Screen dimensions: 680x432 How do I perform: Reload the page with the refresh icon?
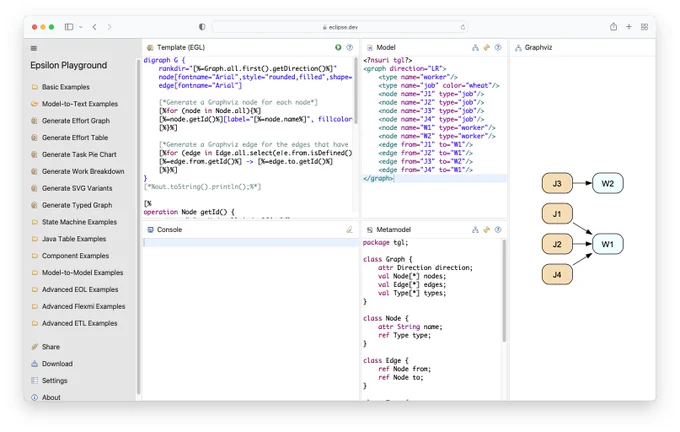[x=463, y=27]
